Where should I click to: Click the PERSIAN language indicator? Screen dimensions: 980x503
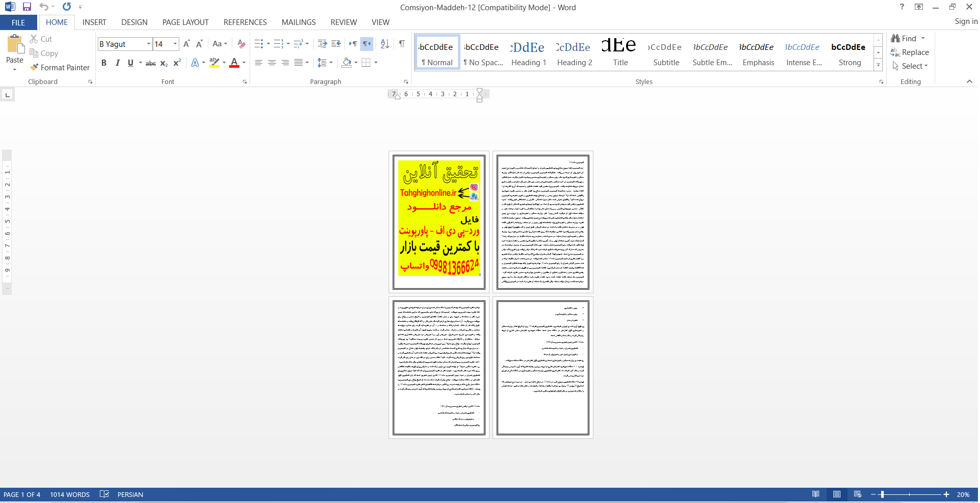point(130,494)
